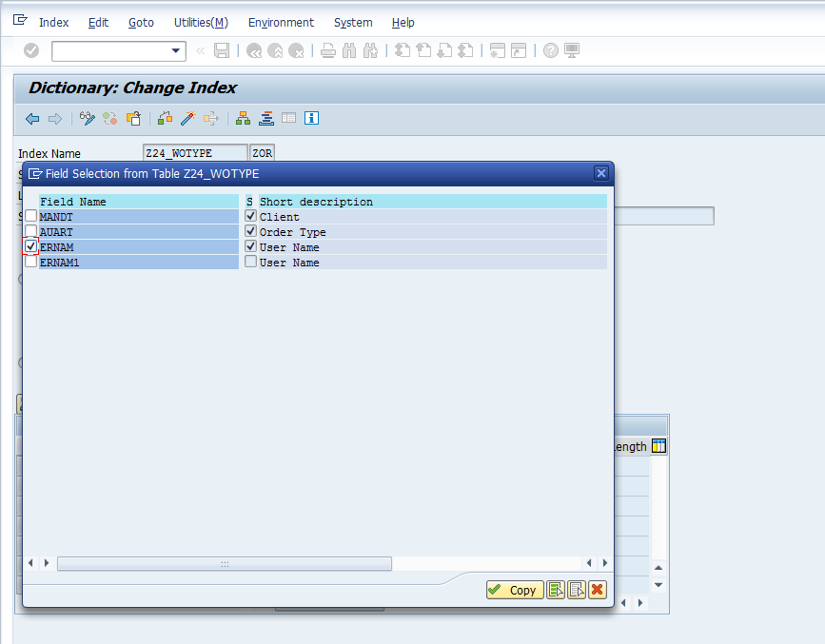
Task: Click the back navigation arrow
Action: (x=31, y=118)
